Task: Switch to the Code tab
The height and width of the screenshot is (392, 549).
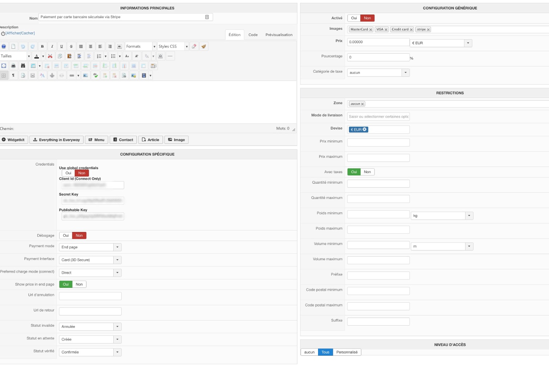Action: pyautogui.click(x=253, y=35)
